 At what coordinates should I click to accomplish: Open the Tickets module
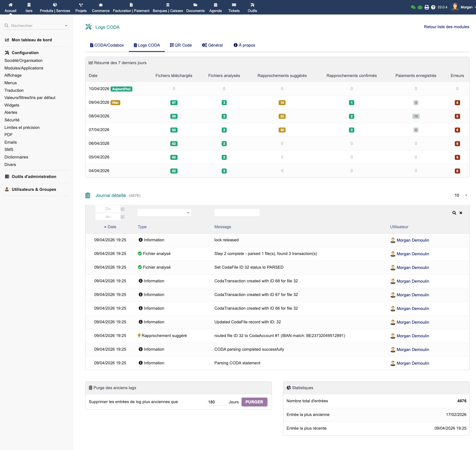234,7
